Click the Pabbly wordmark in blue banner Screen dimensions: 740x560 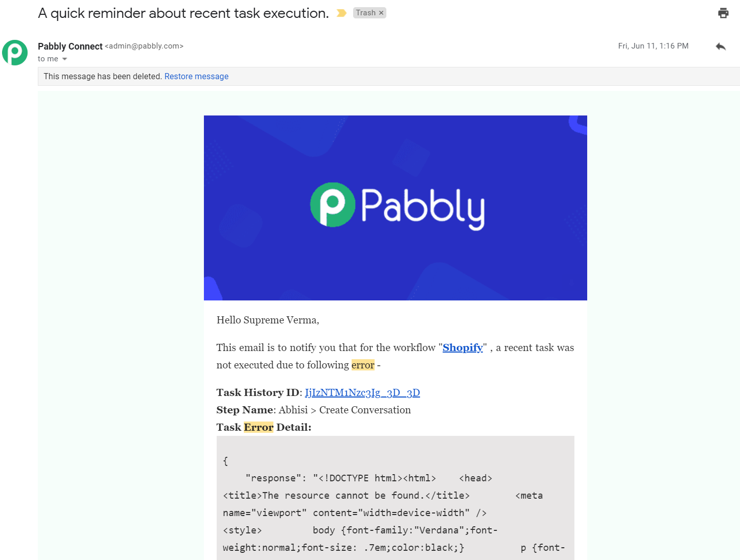click(x=423, y=208)
